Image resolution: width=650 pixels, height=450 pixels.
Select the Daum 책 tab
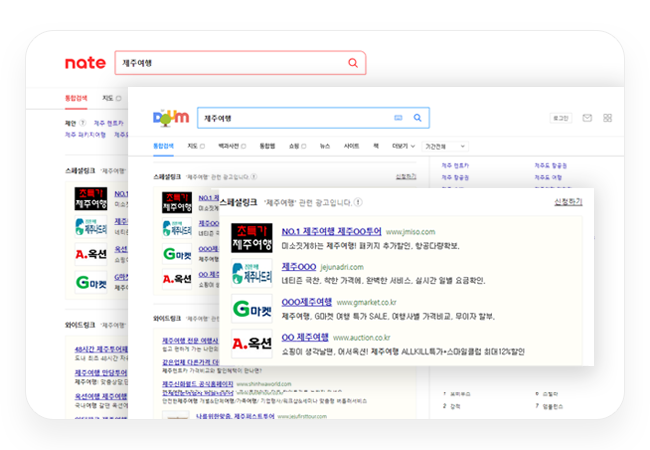click(376, 146)
